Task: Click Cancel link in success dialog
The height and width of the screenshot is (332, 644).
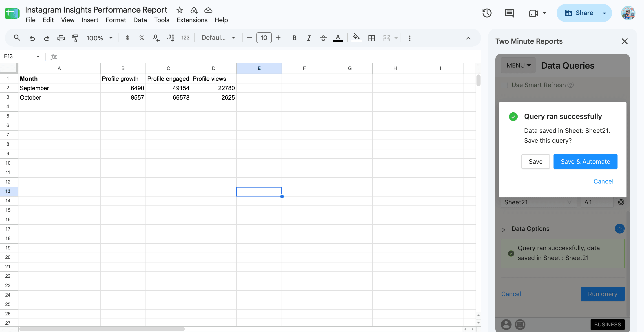Action: point(603,181)
